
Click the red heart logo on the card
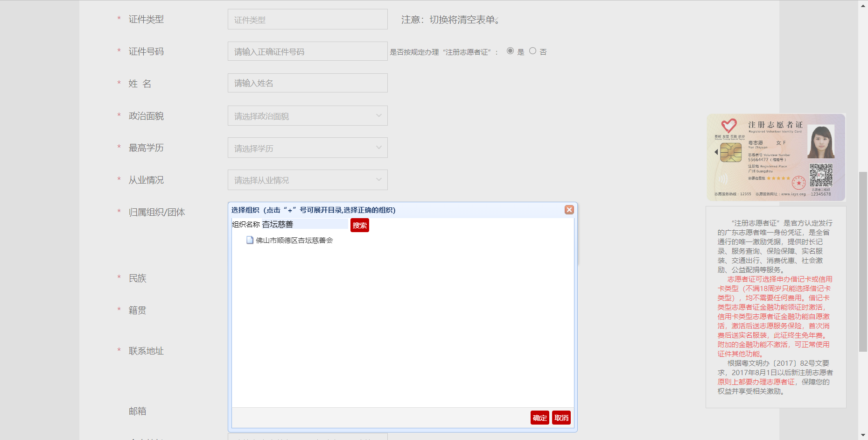(728, 125)
